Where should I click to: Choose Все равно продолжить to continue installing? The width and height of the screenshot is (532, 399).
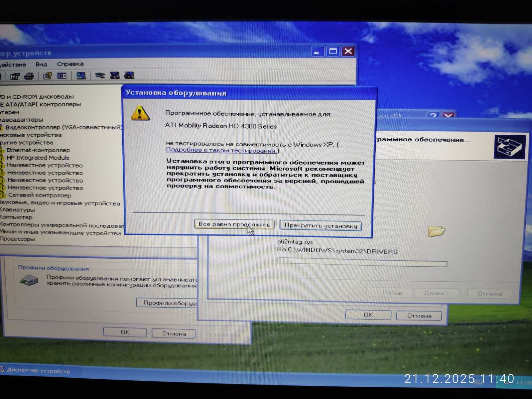(x=234, y=224)
